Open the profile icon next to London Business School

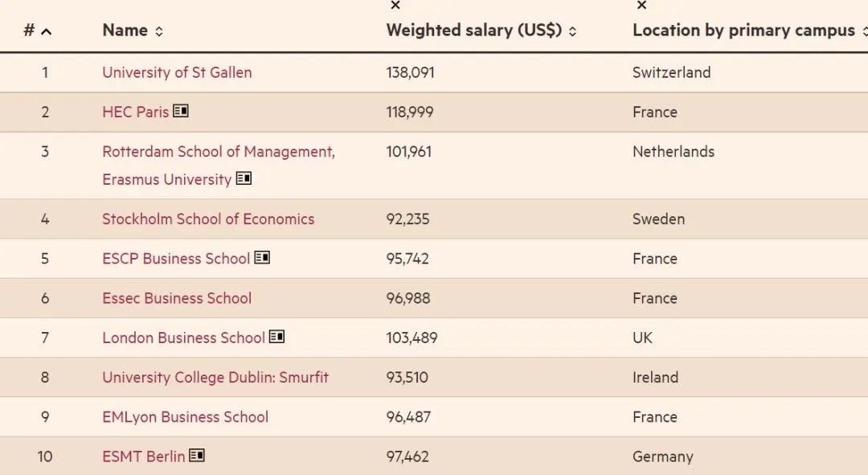[276, 337]
